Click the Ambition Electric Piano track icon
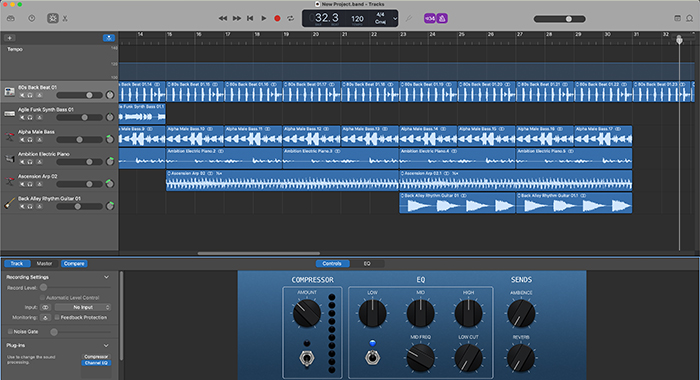700x380 pixels. (x=9, y=159)
